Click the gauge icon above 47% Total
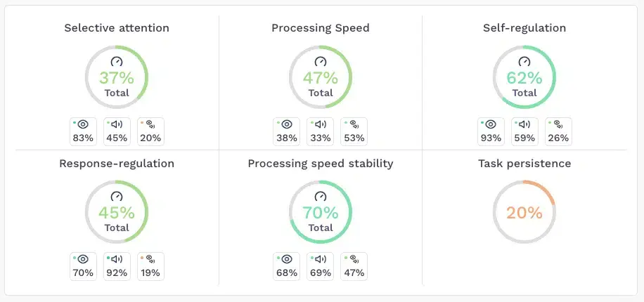The image size is (644, 302). 321,62
